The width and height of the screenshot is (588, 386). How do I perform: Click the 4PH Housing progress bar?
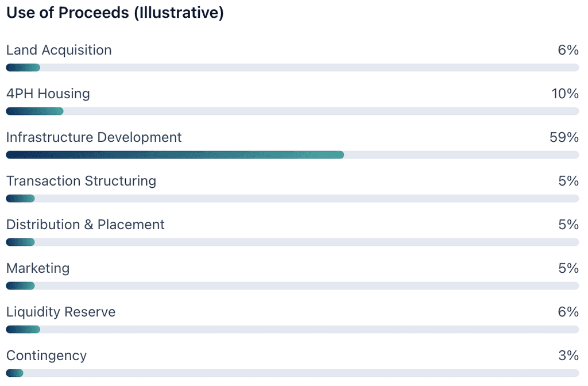pyautogui.click(x=292, y=111)
